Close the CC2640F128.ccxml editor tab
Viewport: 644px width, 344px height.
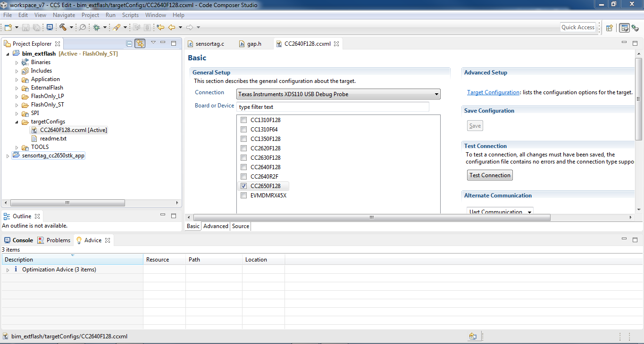coord(336,44)
